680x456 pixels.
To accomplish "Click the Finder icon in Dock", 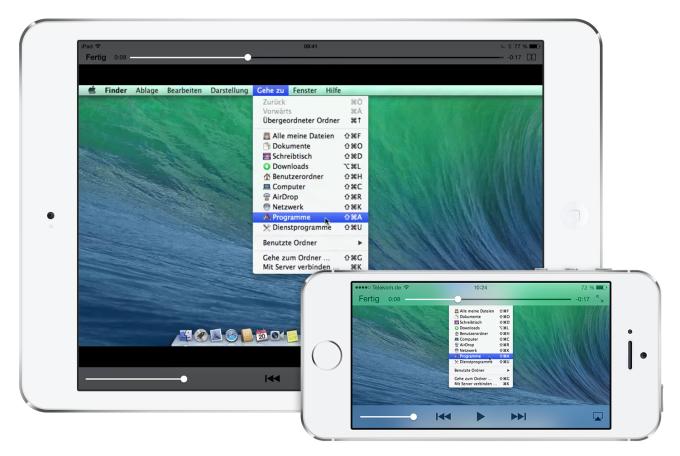I will click(186, 335).
